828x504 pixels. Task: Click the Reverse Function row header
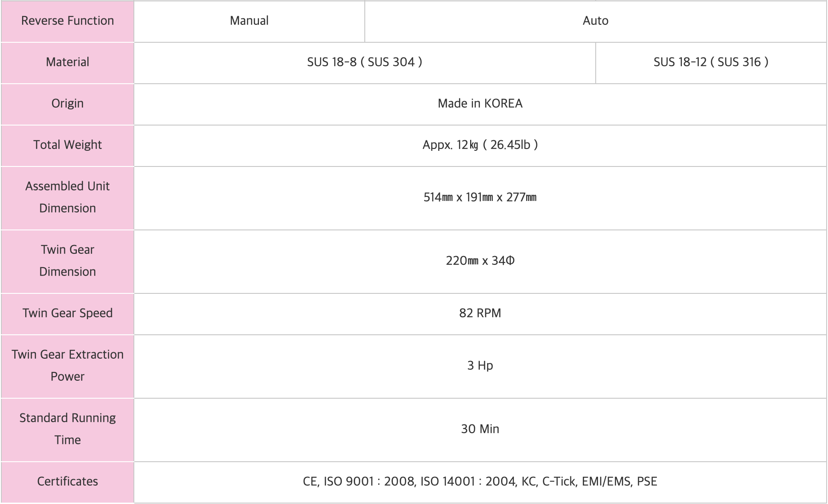tap(68, 21)
